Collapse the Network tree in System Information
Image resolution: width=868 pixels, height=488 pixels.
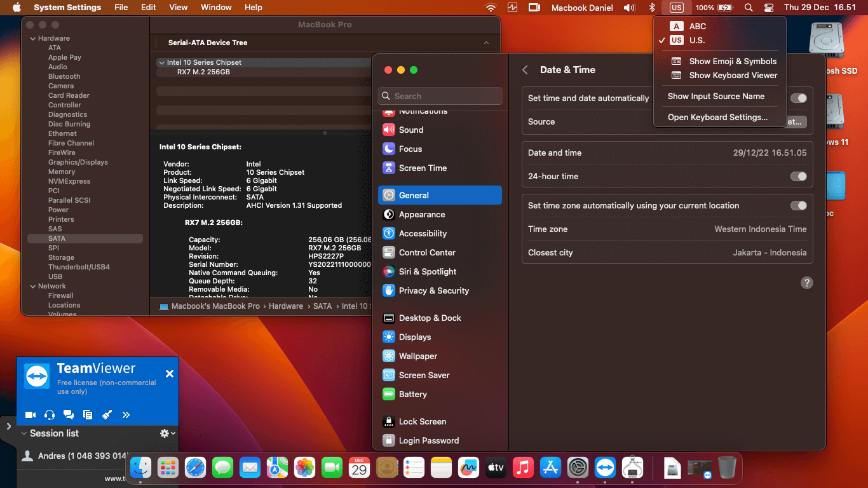[33, 286]
